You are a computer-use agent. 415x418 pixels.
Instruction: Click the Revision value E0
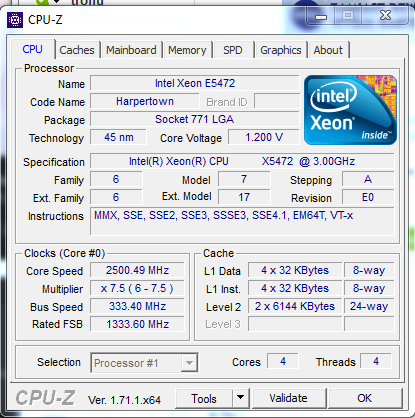tap(368, 197)
